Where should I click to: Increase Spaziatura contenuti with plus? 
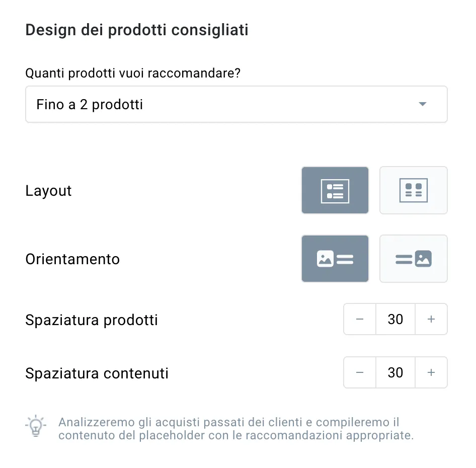pyautogui.click(x=431, y=372)
